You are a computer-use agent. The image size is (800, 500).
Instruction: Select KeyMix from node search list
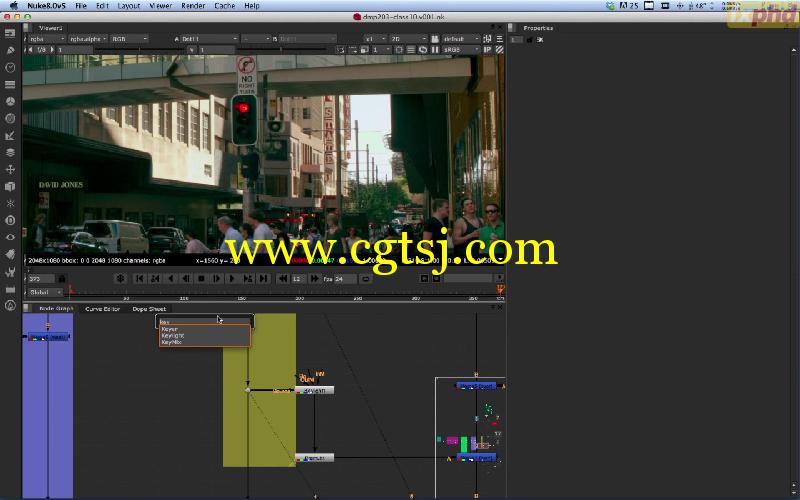pos(205,342)
